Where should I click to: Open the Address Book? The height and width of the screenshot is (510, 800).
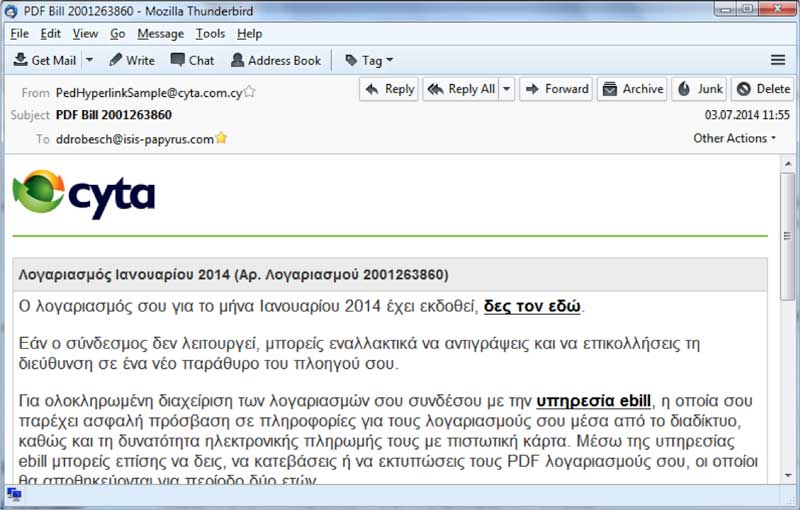tap(276, 60)
